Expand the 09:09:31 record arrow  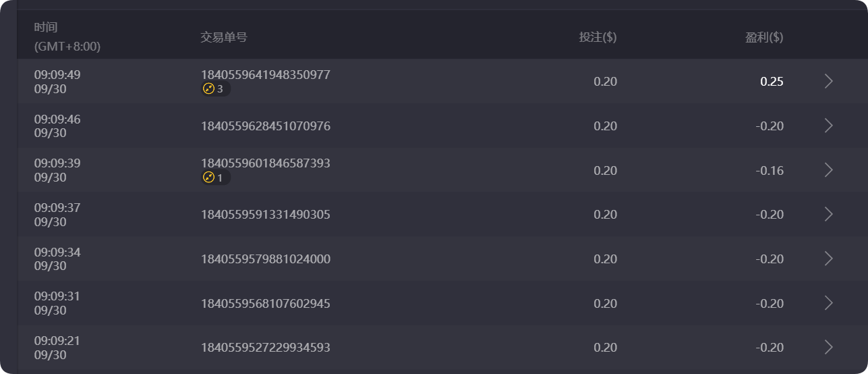(829, 303)
